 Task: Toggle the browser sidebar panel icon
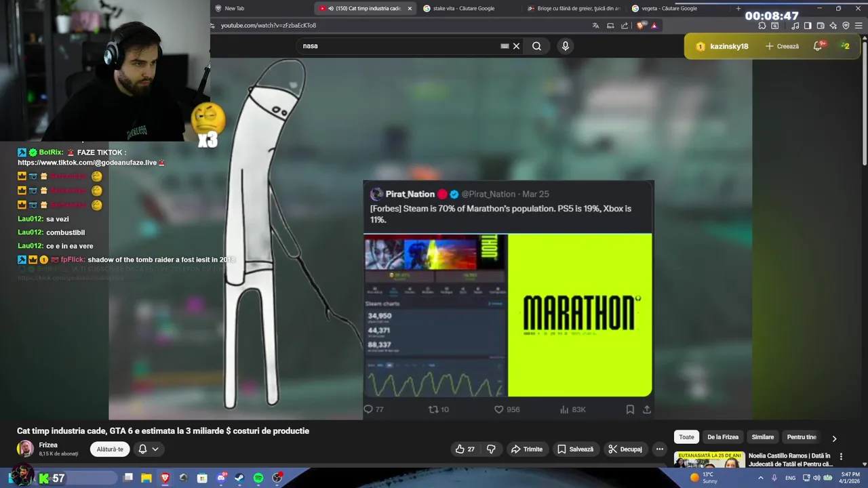click(808, 26)
